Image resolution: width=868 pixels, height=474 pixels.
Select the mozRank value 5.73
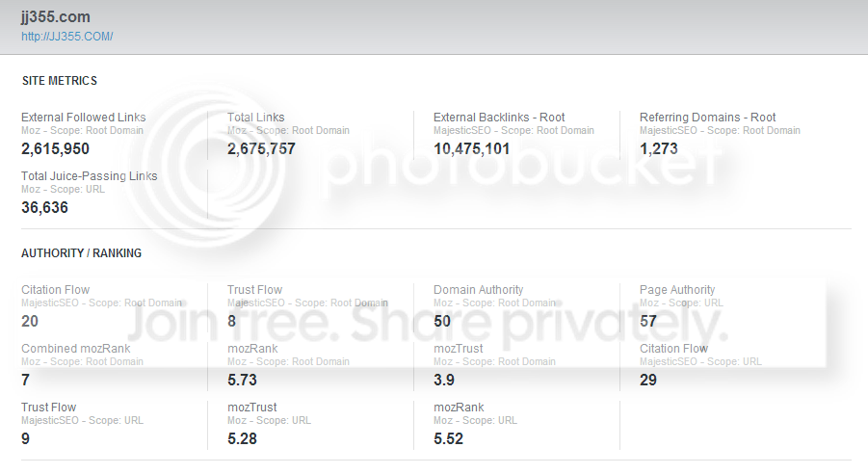tap(242, 380)
